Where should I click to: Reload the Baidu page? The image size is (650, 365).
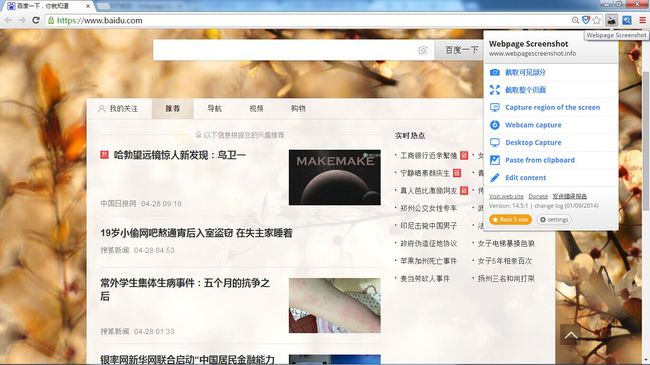coord(36,20)
